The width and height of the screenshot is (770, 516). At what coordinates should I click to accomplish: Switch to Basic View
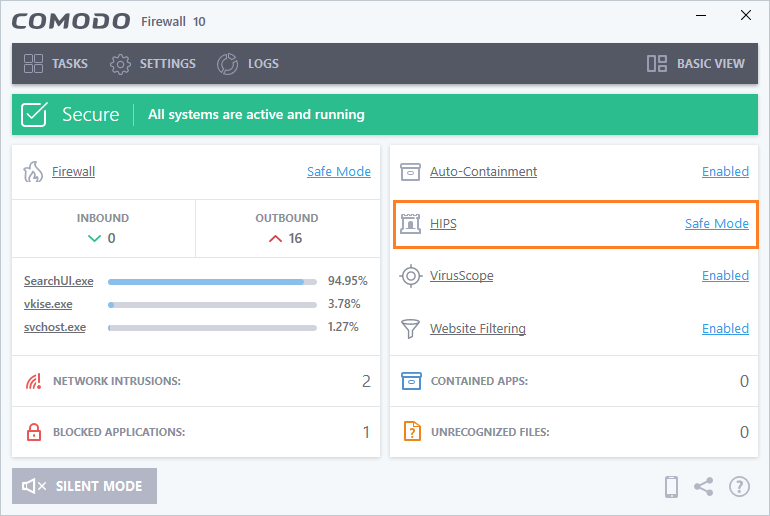[696, 63]
